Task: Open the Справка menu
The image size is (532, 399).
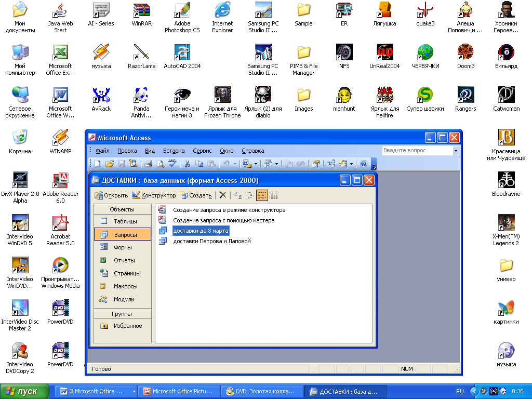Action: click(253, 151)
